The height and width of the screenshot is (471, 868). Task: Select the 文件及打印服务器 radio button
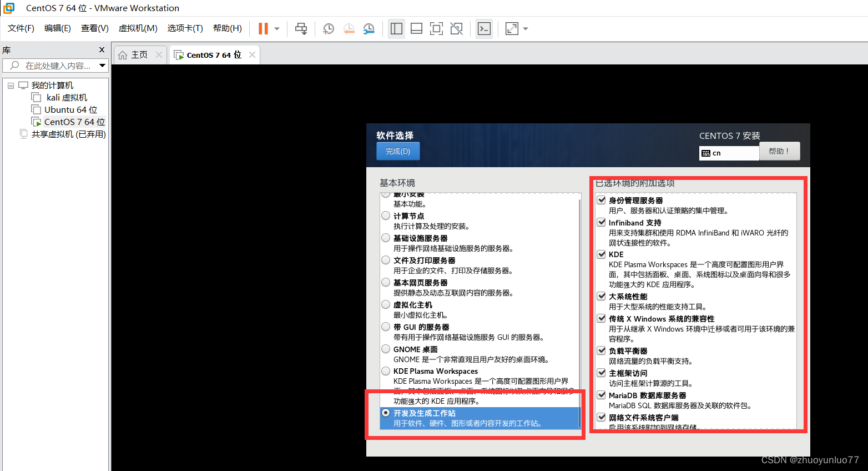(386, 260)
